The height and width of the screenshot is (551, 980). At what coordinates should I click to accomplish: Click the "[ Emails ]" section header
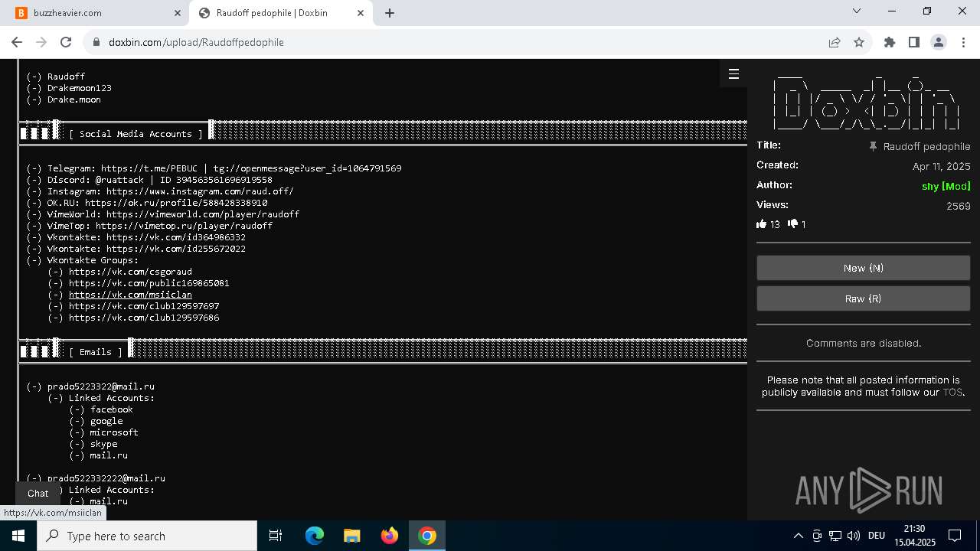(x=96, y=352)
